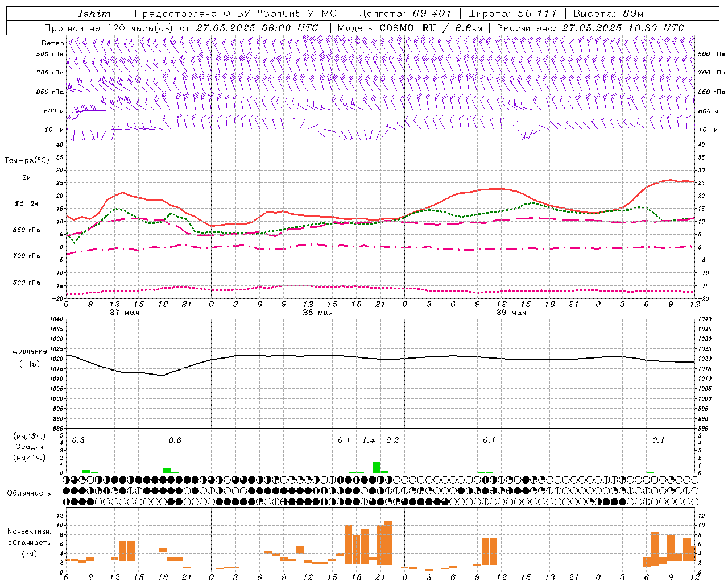Click the "27 мая" date label
This screenshot has height=582, width=728.
point(124,313)
